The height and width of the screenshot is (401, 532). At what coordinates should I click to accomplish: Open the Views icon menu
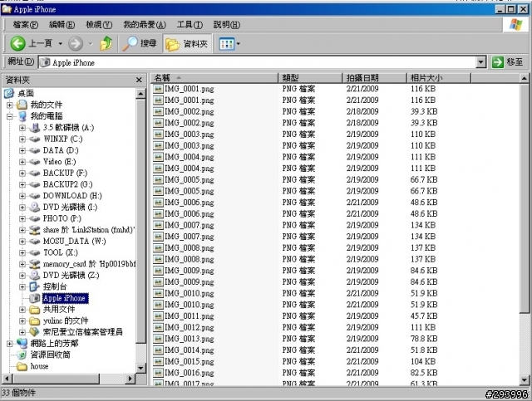coord(227,43)
